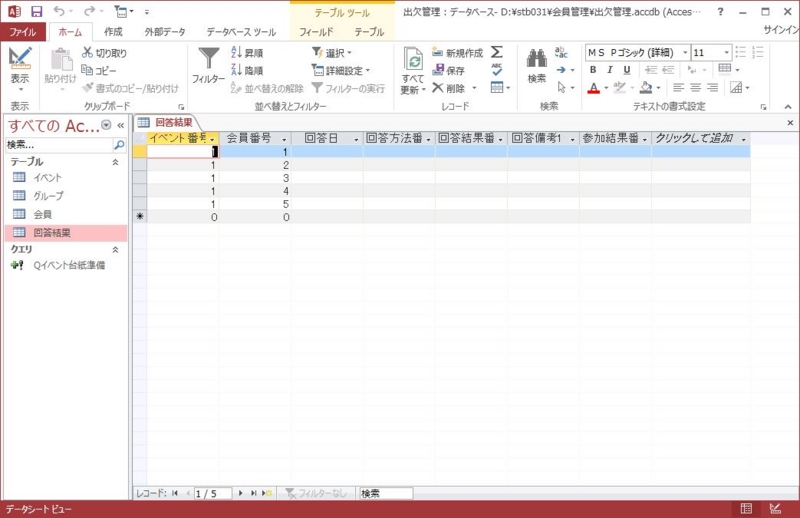Click the 貼り付け paste clipboard icon
Image resolution: width=800 pixels, height=518 pixels.
[x=61, y=60]
